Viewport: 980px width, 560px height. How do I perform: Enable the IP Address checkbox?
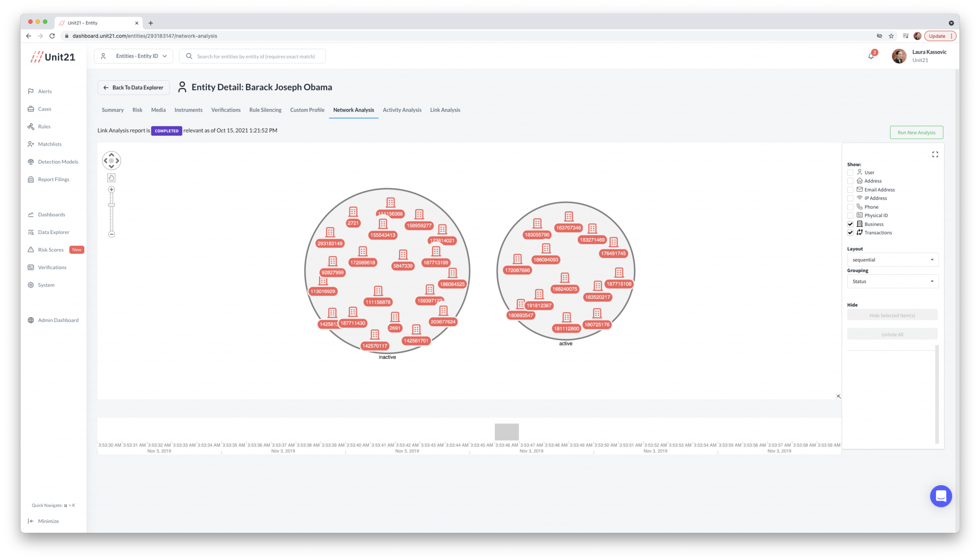coord(850,198)
